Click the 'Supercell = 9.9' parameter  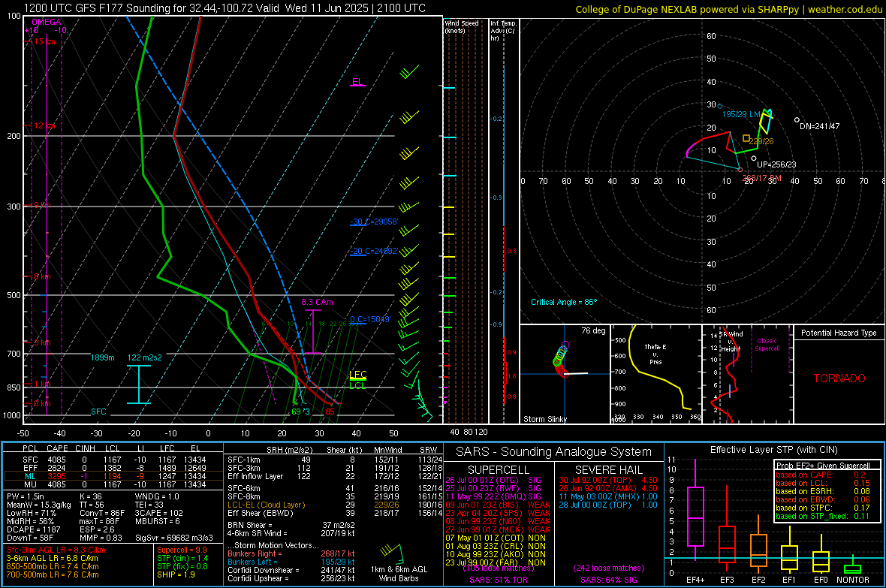tap(182, 550)
